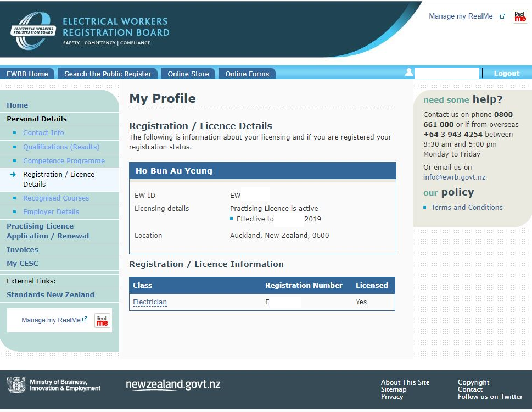This screenshot has width=532, height=412.
Task: Open the Online Forms section
Action: pyautogui.click(x=247, y=73)
